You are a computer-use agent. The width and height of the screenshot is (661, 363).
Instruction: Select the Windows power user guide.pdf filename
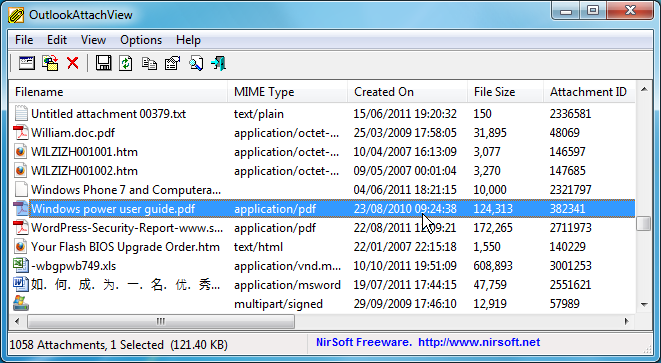pos(113,209)
